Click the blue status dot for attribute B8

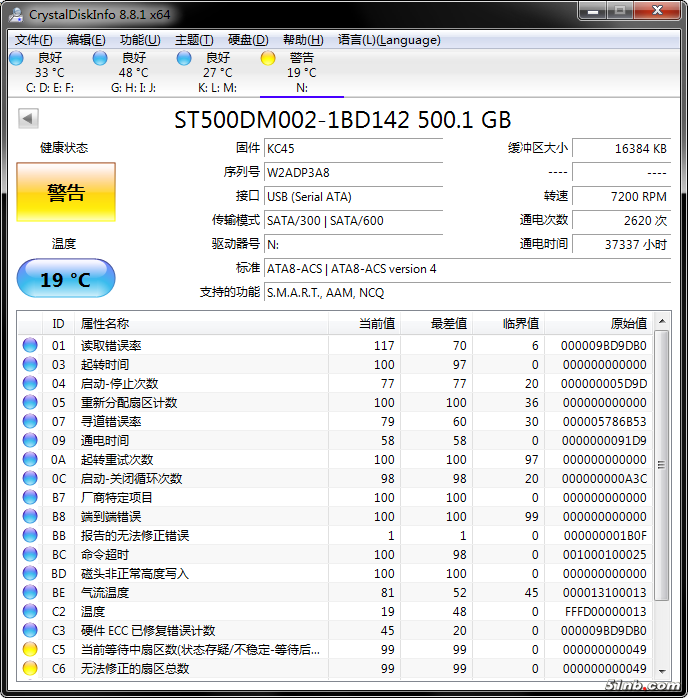30,516
